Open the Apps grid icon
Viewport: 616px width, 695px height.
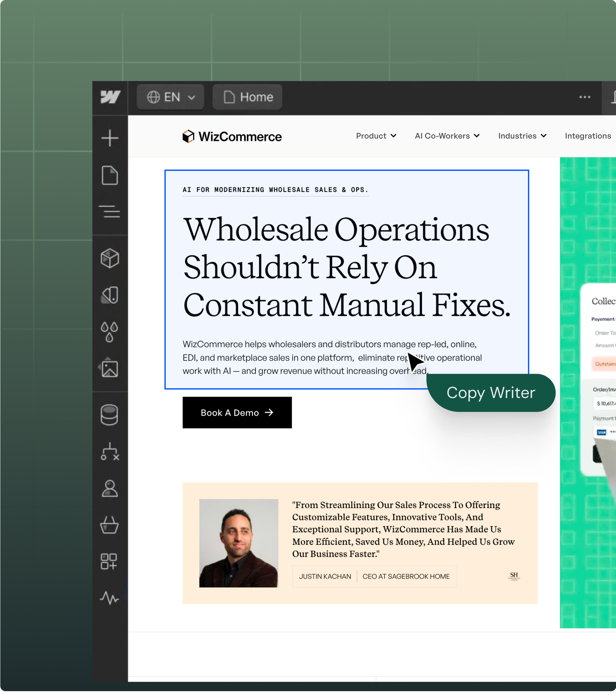(x=109, y=561)
